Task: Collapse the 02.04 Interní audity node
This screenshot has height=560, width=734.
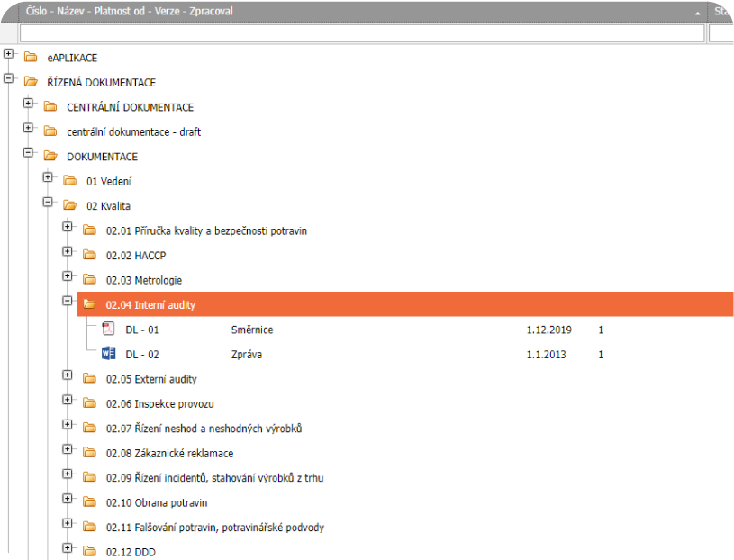Action: click(x=68, y=302)
